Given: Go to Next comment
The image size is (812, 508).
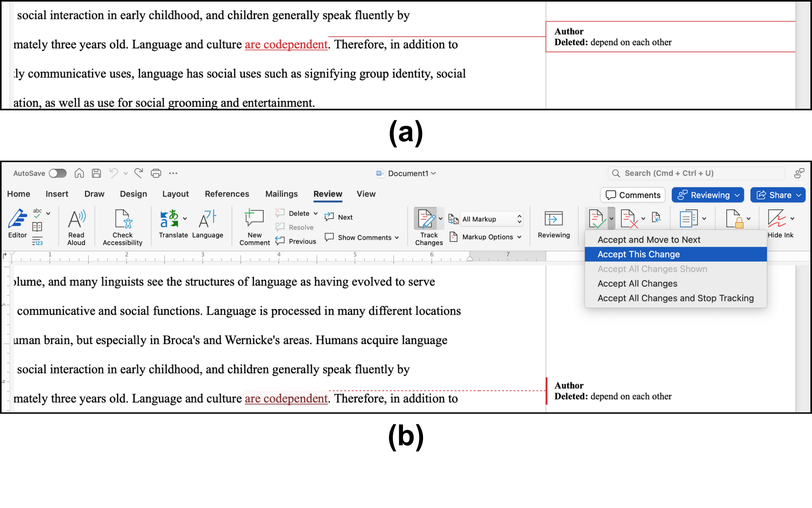Looking at the screenshot, I should [x=338, y=217].
